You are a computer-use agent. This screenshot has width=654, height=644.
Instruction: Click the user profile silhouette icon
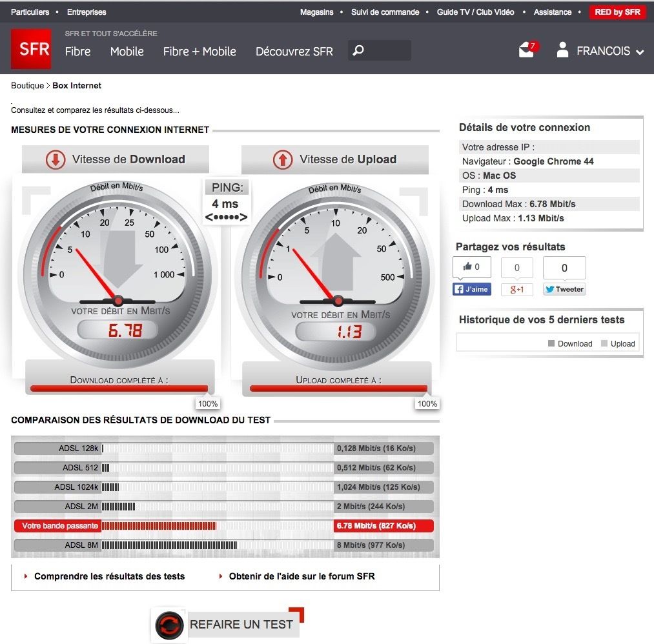tap(562, 50)
